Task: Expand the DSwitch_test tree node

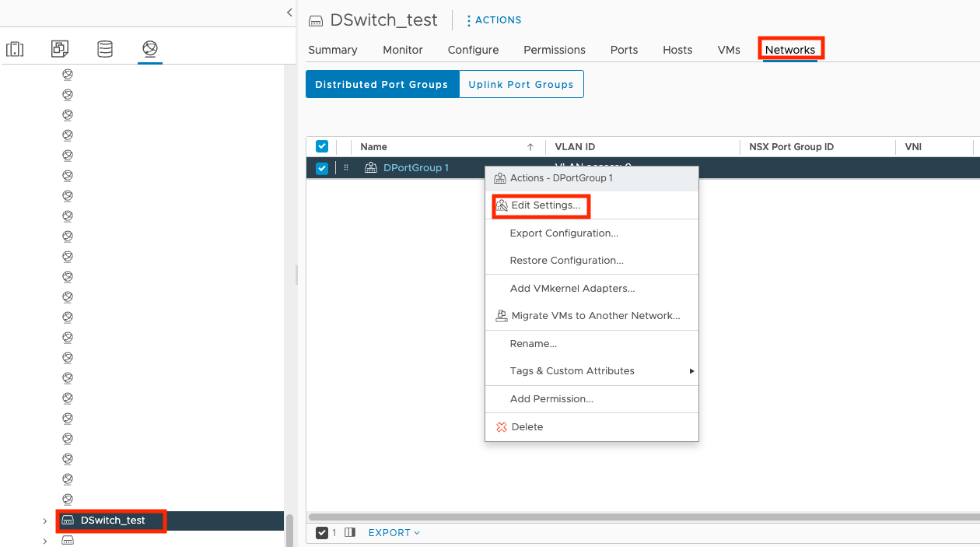Action: [x=45, y=521]
